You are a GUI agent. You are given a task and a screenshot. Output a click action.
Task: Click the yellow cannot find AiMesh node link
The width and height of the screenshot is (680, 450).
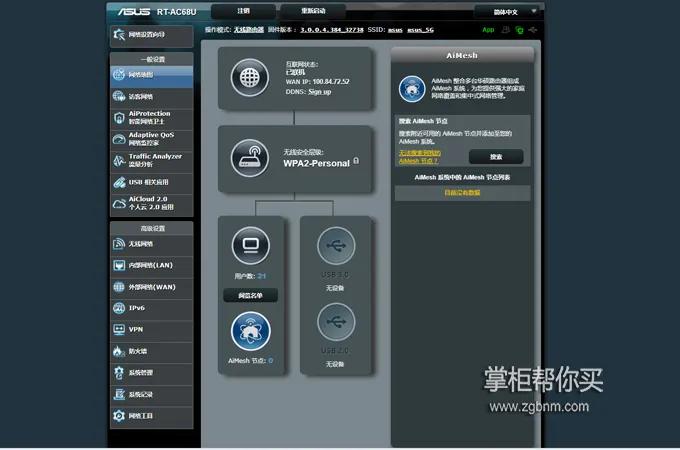(x=419, y=157)
